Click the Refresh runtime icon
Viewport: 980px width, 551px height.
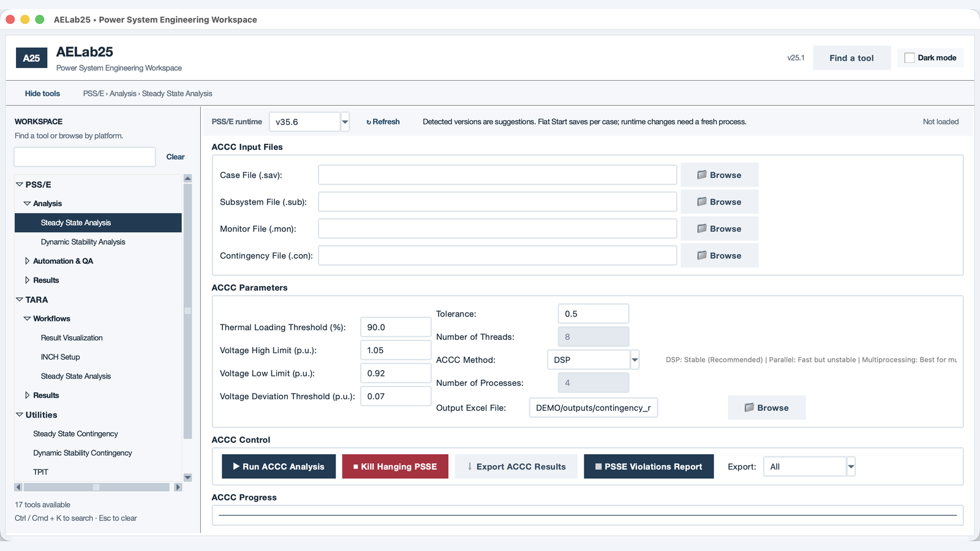pos(369,122)
